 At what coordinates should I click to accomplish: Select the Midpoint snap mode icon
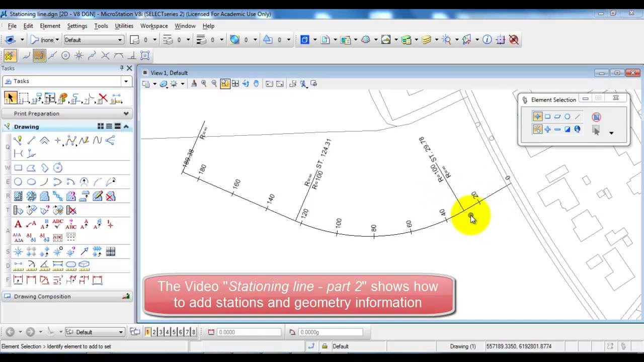pos(52,56)
